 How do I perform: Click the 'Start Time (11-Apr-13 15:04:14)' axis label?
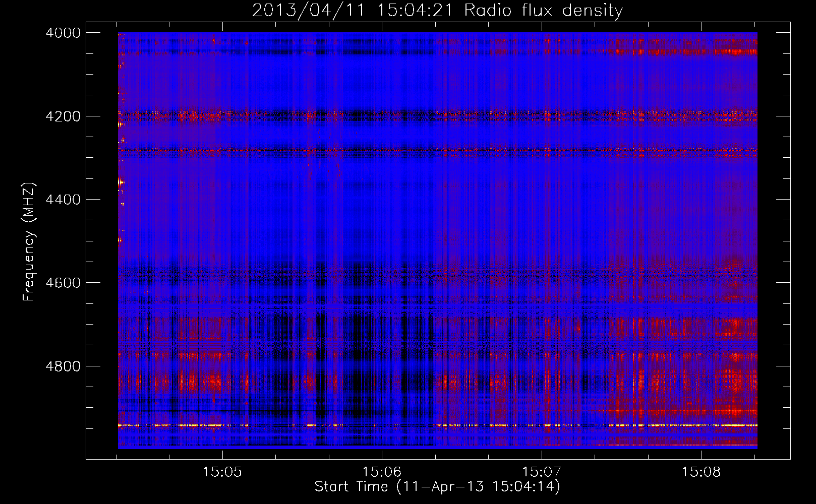click(x=437, y=487)
